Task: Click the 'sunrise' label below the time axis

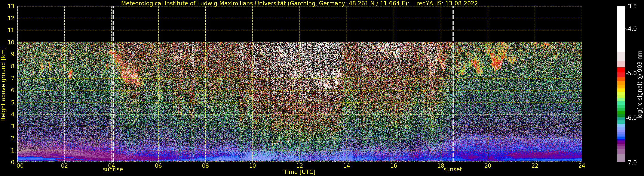Action: coord(113,170)
